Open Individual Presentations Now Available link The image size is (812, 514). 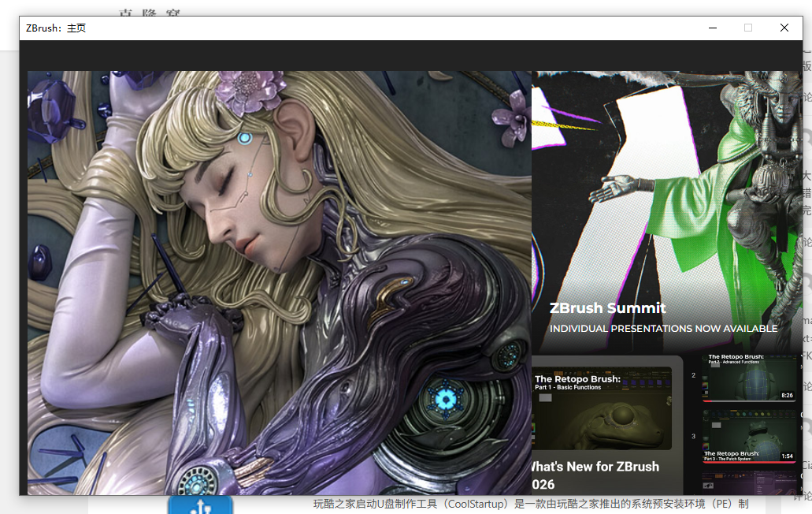tap(663, 329)
